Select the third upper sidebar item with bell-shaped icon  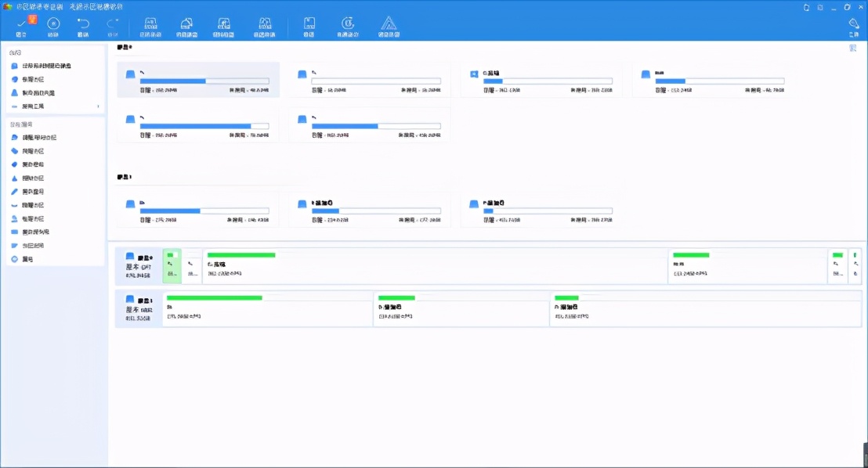(x=55, y=93)
